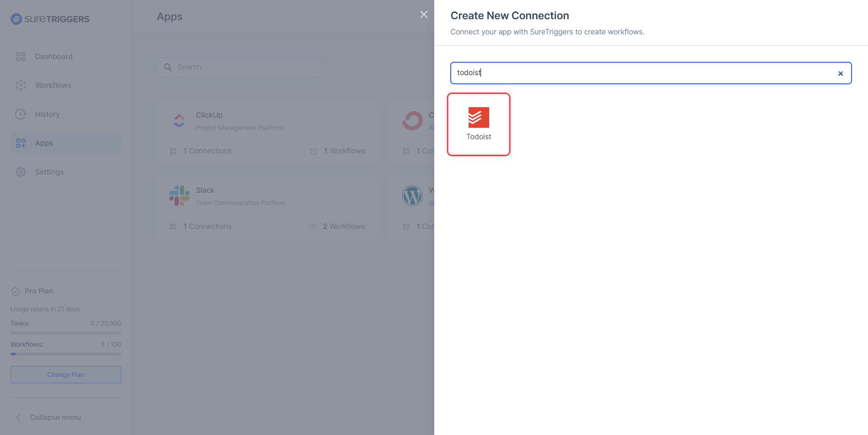The image size is (868, 435).
Task: Select the Settings menu entry
Action: tap(49, 172)
